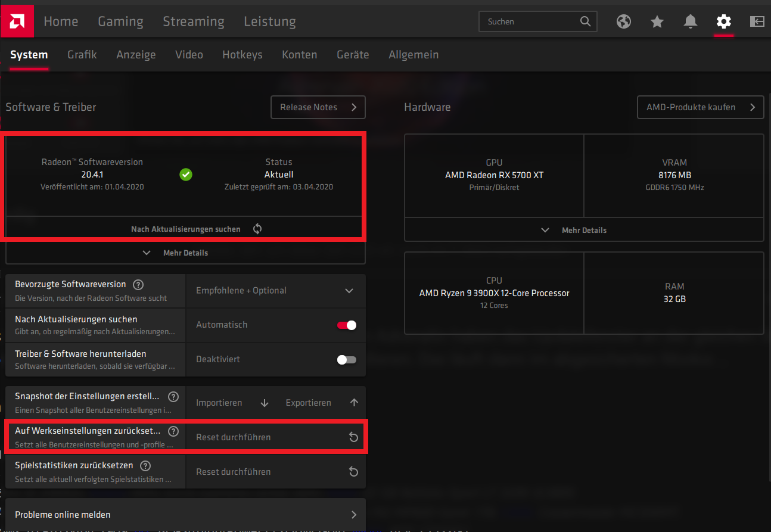Toggle automatic update check switch

pos(347,325)
